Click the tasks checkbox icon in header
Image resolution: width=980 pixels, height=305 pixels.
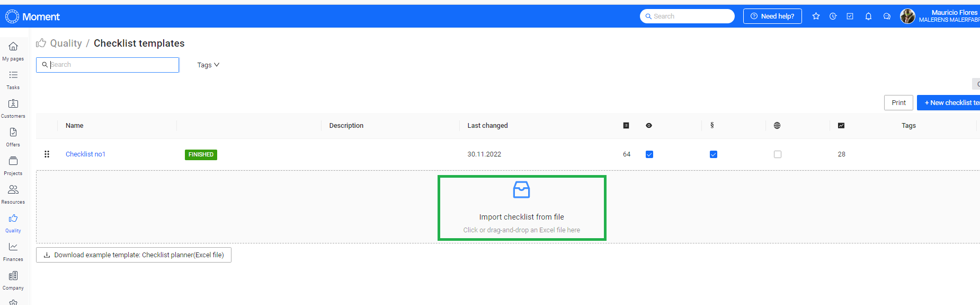pyautogui.click(x=850, y=16)
